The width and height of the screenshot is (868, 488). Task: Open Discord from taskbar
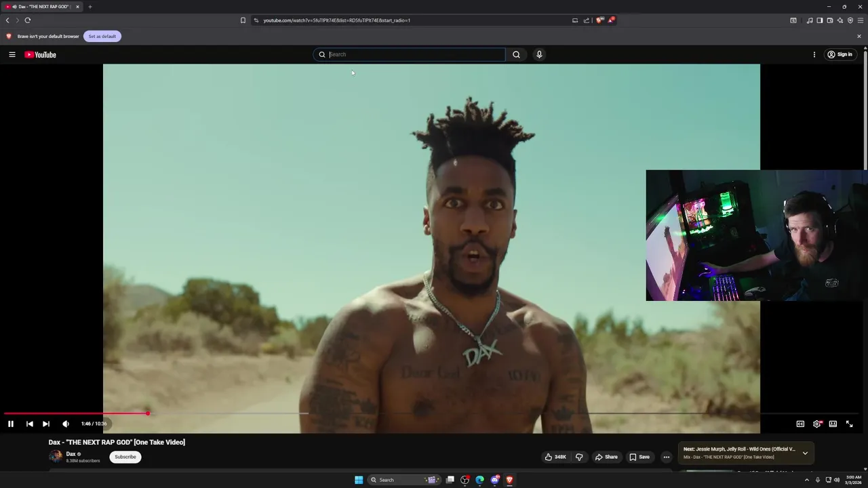[494, 480]
